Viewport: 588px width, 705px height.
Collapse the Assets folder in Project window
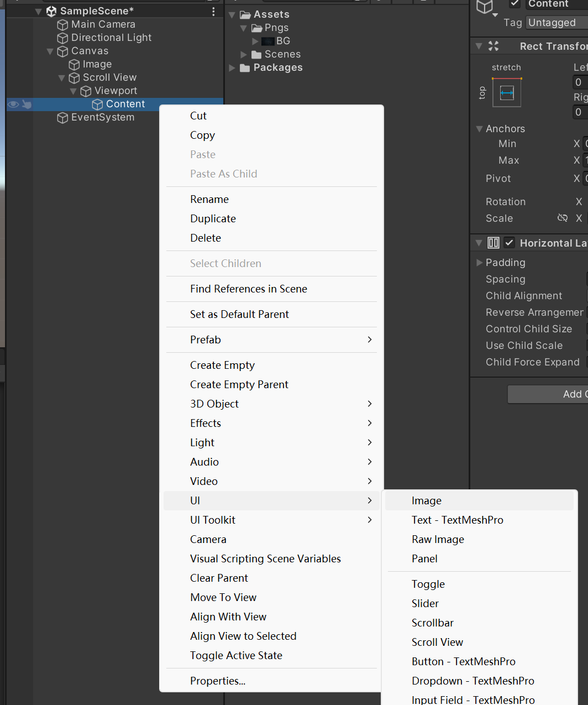[232, 14]
